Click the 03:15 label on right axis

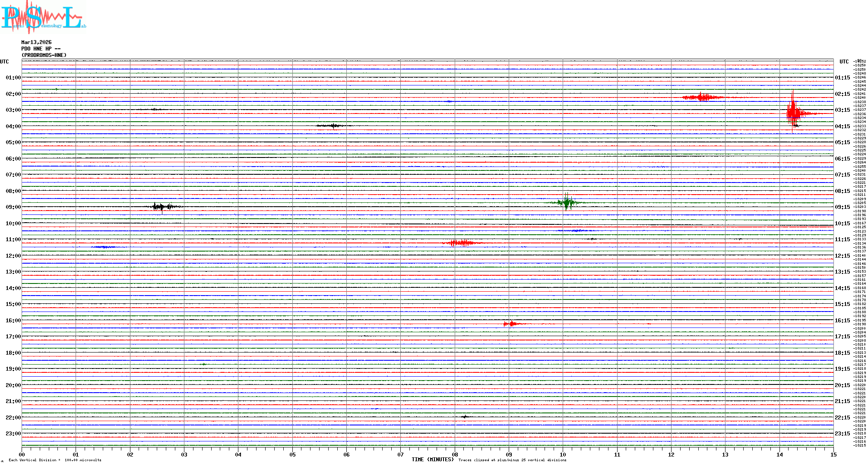(842, 110)
